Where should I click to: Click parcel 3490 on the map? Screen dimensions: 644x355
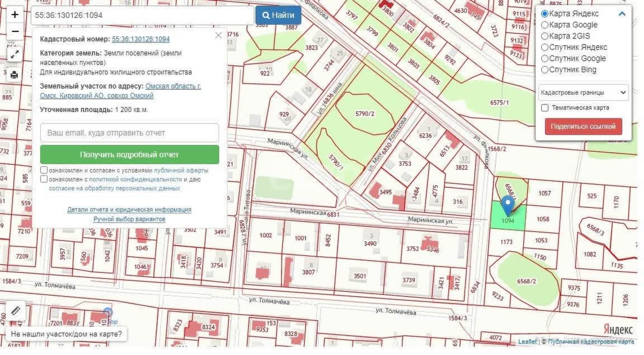pyautogui.click(x=370, y=243)
